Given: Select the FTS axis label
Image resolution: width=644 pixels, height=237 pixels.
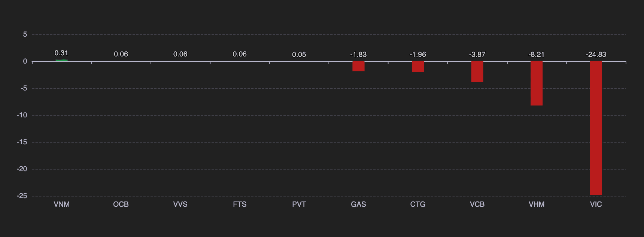Looking at the screenshot, I should [x=240, y=204].
